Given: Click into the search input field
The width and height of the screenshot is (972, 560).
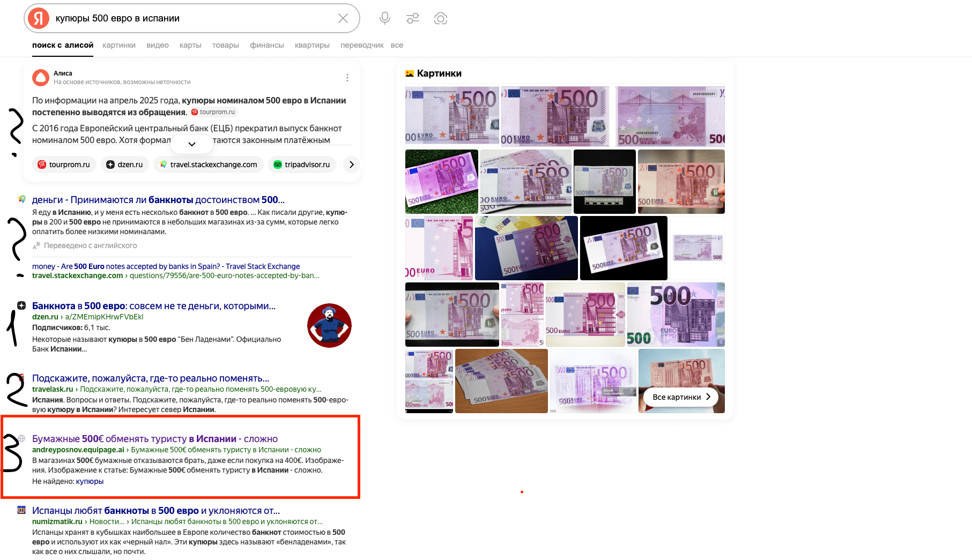Looking at the screenshot, I should [x=193, y=18].
